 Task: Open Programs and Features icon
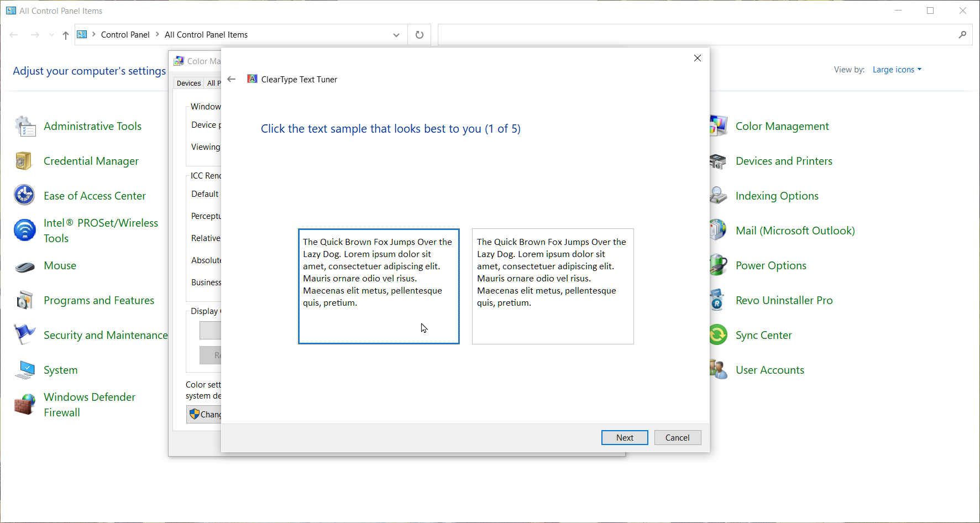[24, 301]
